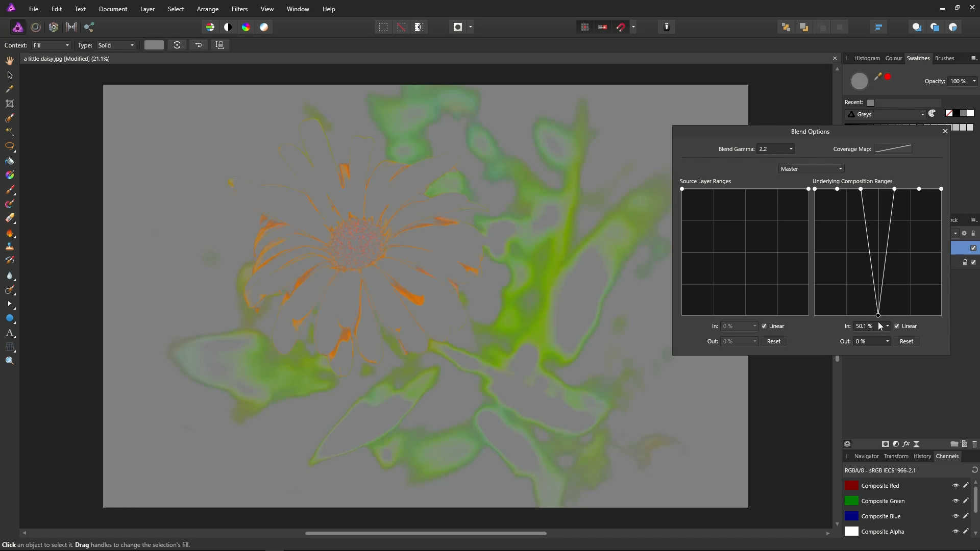Click the Auto White Balance toolbar icon
Screen dimensions: 980x551
264,27
